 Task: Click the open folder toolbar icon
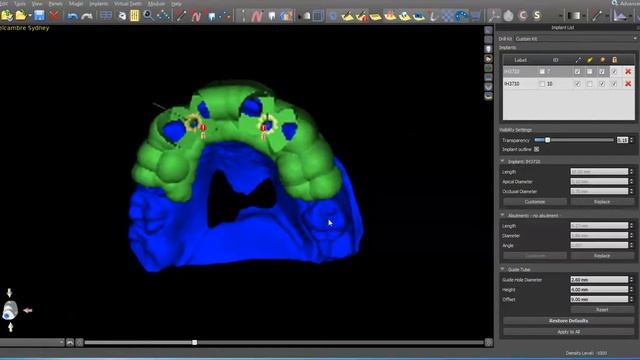click(21, 16)
